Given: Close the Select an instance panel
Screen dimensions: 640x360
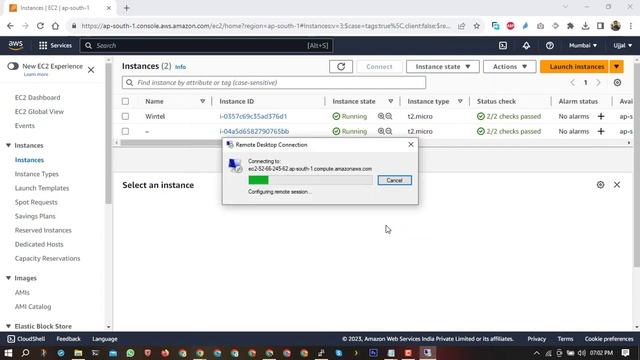Looking at the screenshot, I should [x=617, y=184].
